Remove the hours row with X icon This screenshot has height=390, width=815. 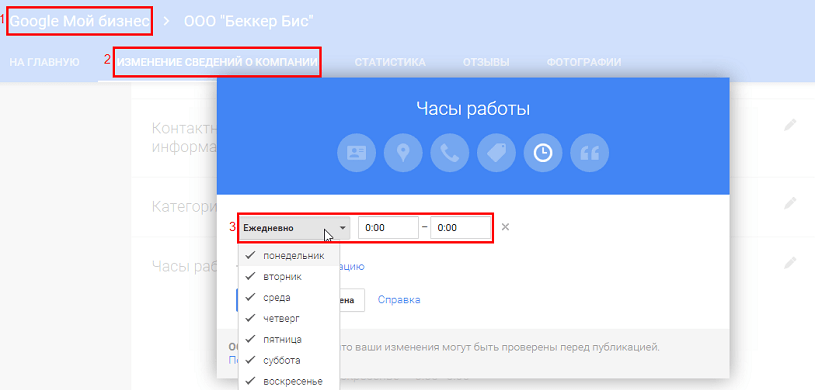point(505,227)
